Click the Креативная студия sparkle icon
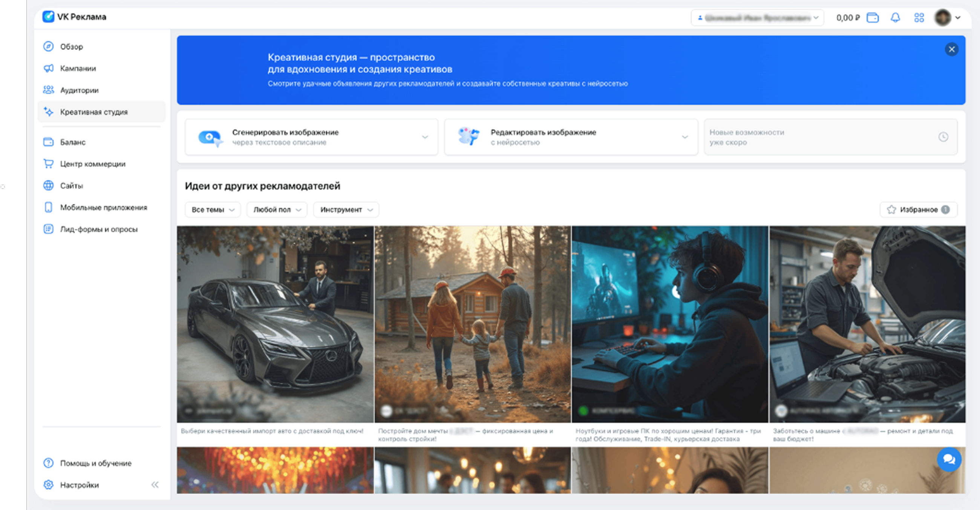 (x=48, y=112)
